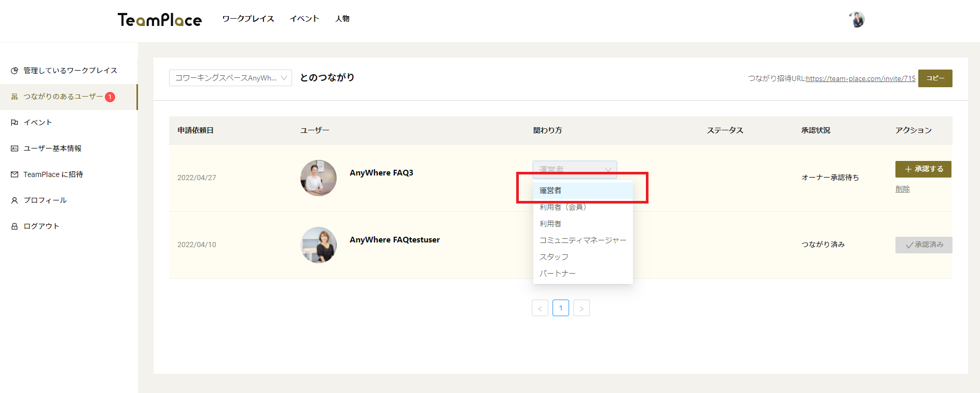Screen dimensions: 980x393
Task: Select 利用者（会員） from the dropdown list
Action: point(563,207)
